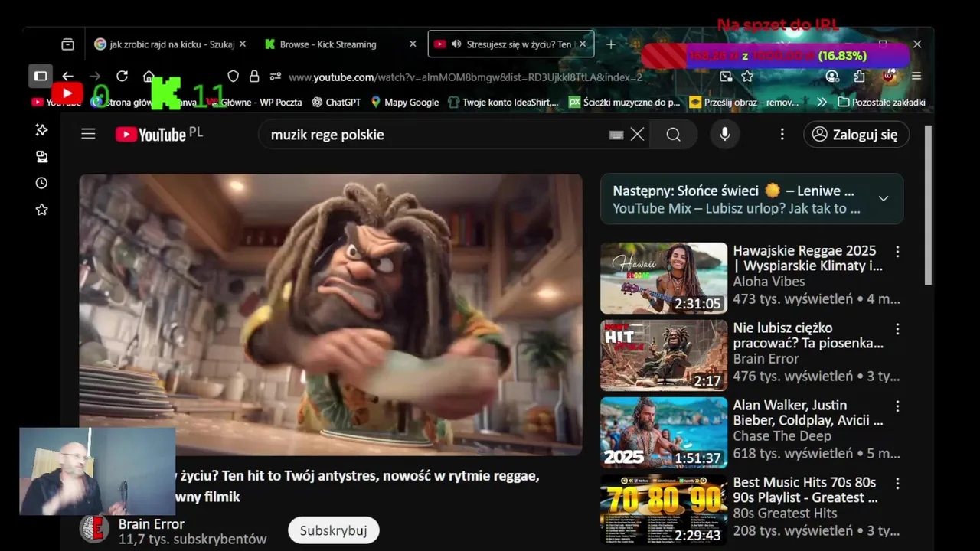
Task: Close the YouTube tab
Action: coord(583,44)
